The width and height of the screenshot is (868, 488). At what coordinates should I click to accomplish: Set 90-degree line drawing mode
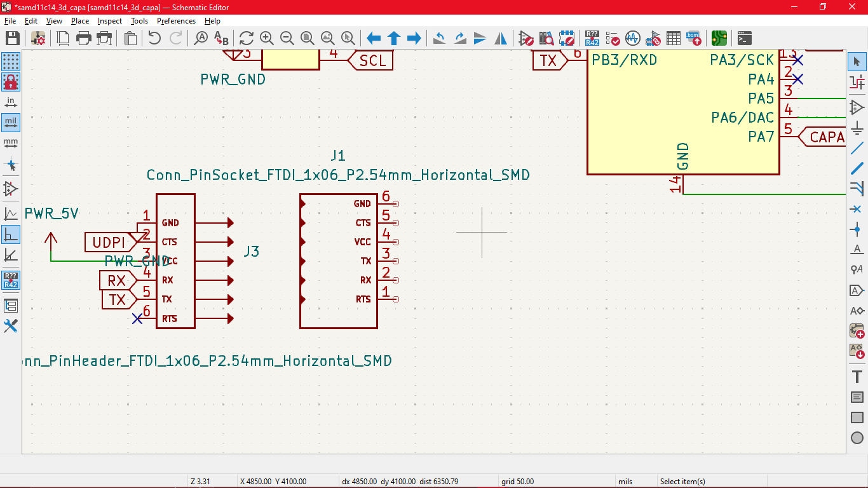point(11,234)
